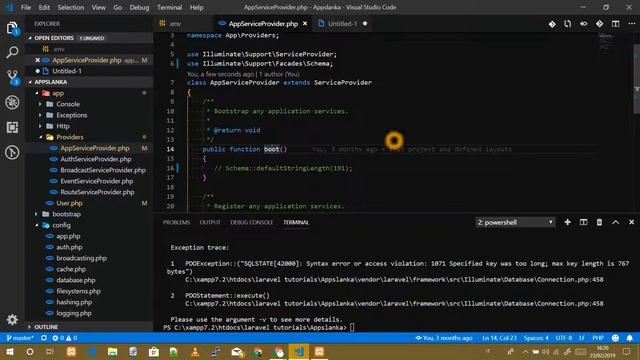Open the Source Control view

[12, 77]
